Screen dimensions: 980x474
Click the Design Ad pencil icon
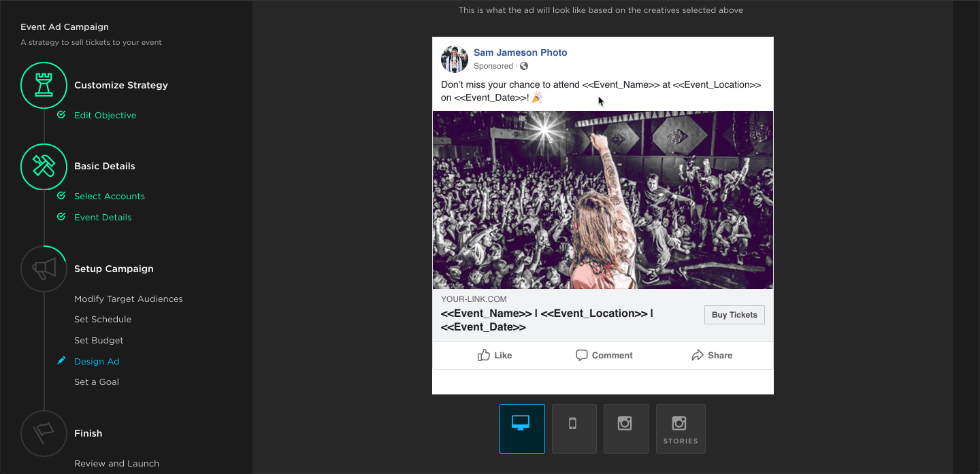[x=61, y=361]
